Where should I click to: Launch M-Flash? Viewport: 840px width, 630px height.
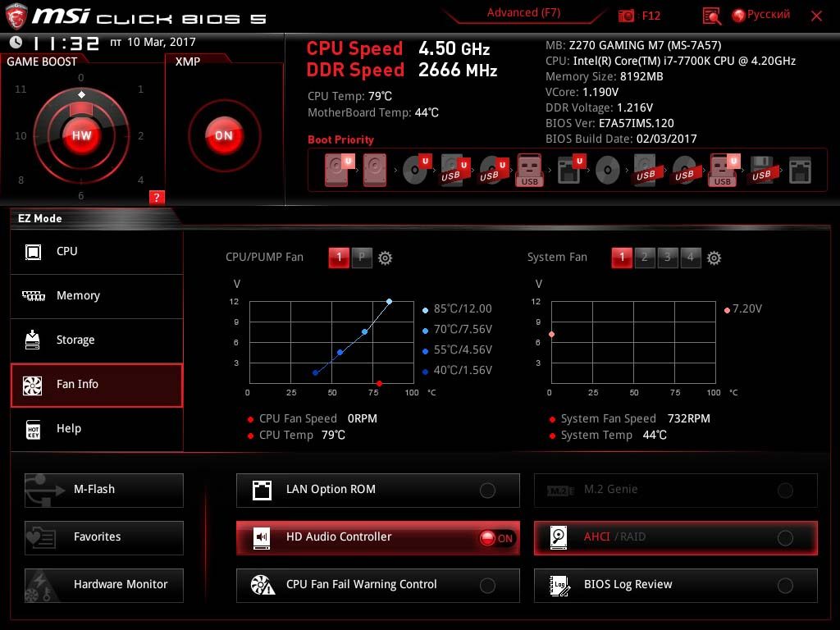point(104,491)
